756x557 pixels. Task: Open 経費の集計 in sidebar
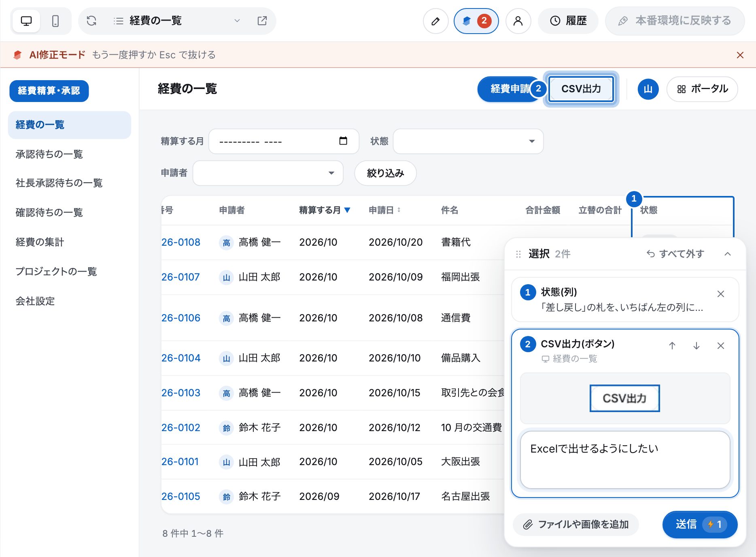pos(69,242)
